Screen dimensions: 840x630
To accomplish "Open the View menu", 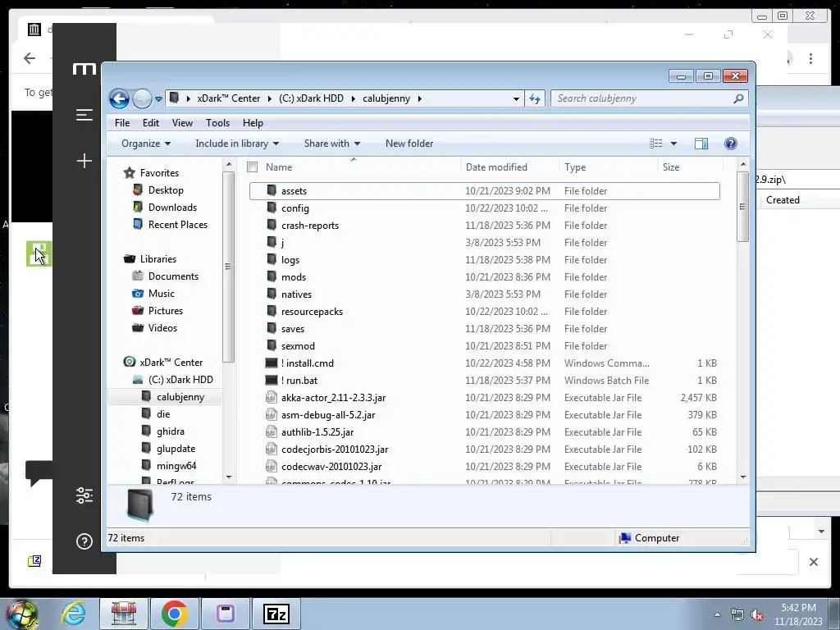I will [182, 123].
